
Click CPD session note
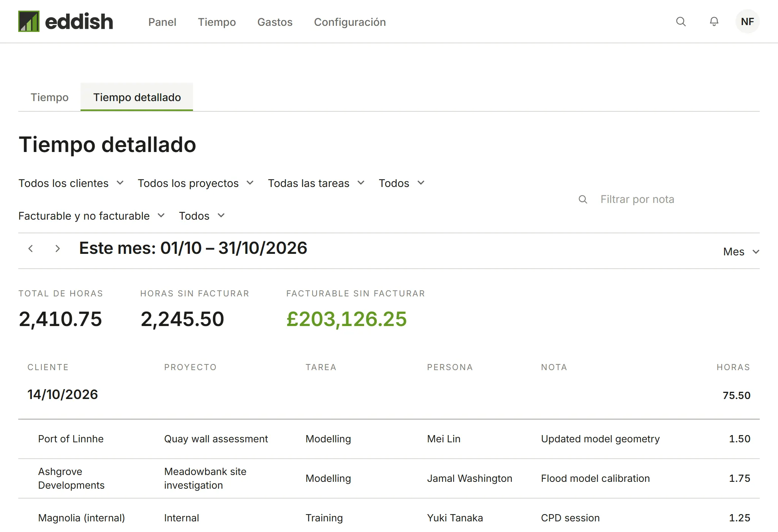click(x=570, y=518)
